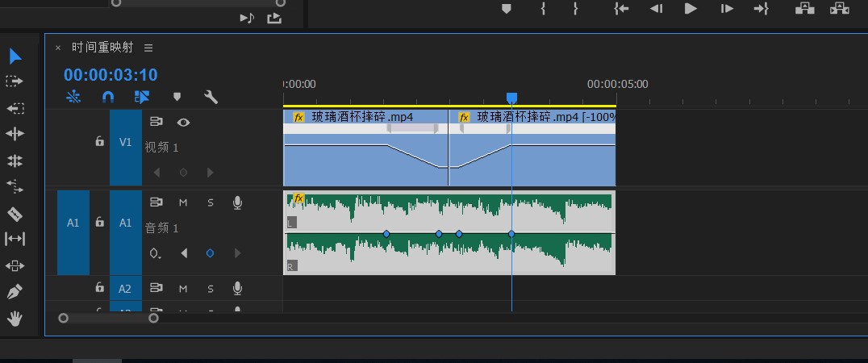The height and width of the screenshot is (363, 868).
Task: Play the program monitor
Action: coord(691,8)
